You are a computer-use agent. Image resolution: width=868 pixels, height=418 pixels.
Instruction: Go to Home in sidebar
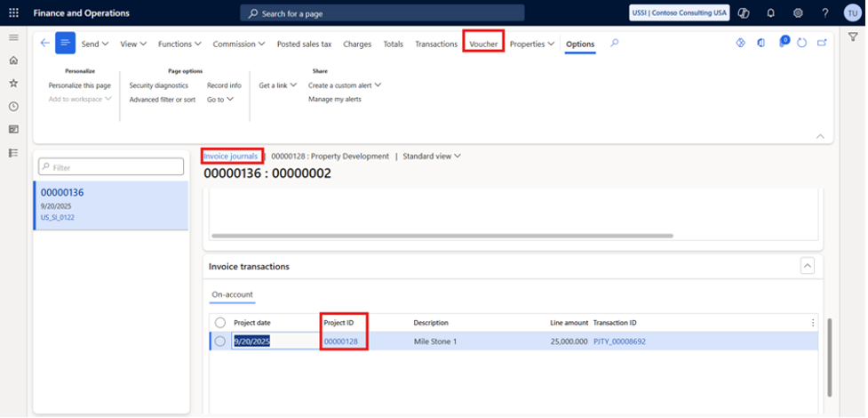click(x=14, y=60)
